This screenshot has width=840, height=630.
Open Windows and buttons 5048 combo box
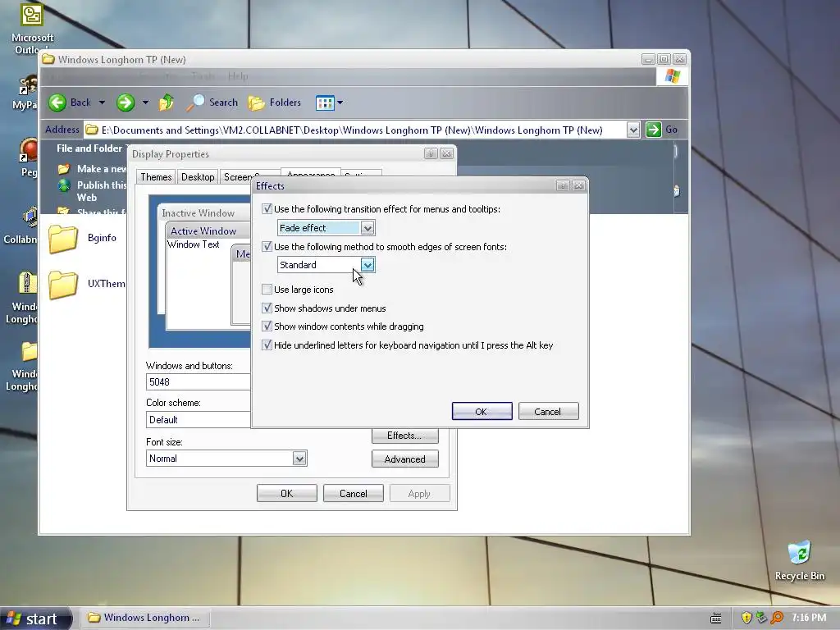pos(199,382)
